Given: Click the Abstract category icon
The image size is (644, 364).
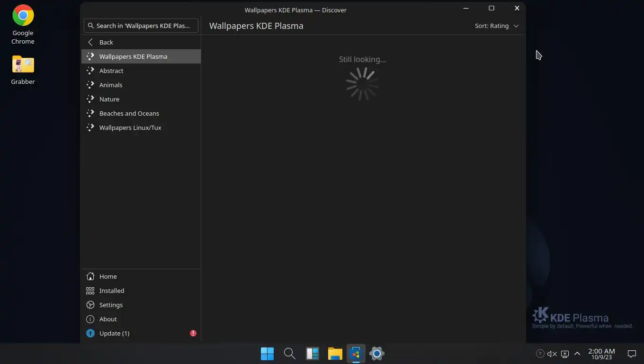Looking at the screenshot, I should 90,71.
